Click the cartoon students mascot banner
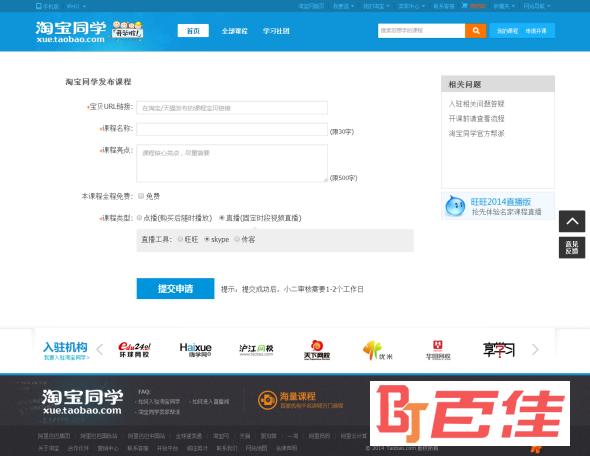The height and width of the screenshot is (456, 590). tap(128, 31)
